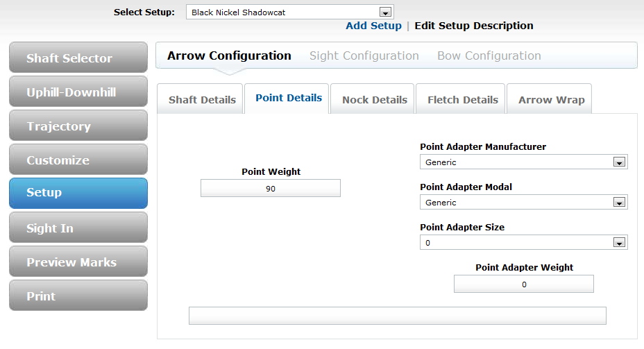Expand Point Adapter Manufacturer dropdown
644x349 pixels.
(523, 162)
